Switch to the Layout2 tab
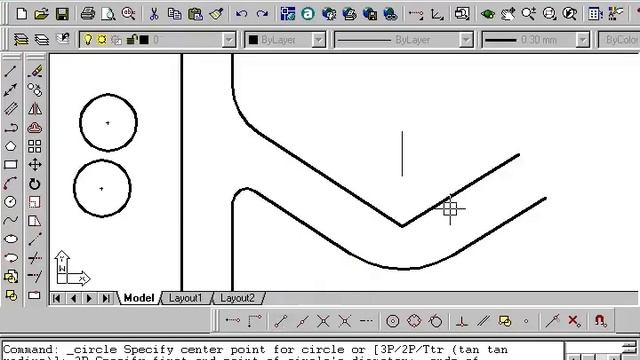Image resolution: width=640 pixels, height=360 pixels. [238, 298]
